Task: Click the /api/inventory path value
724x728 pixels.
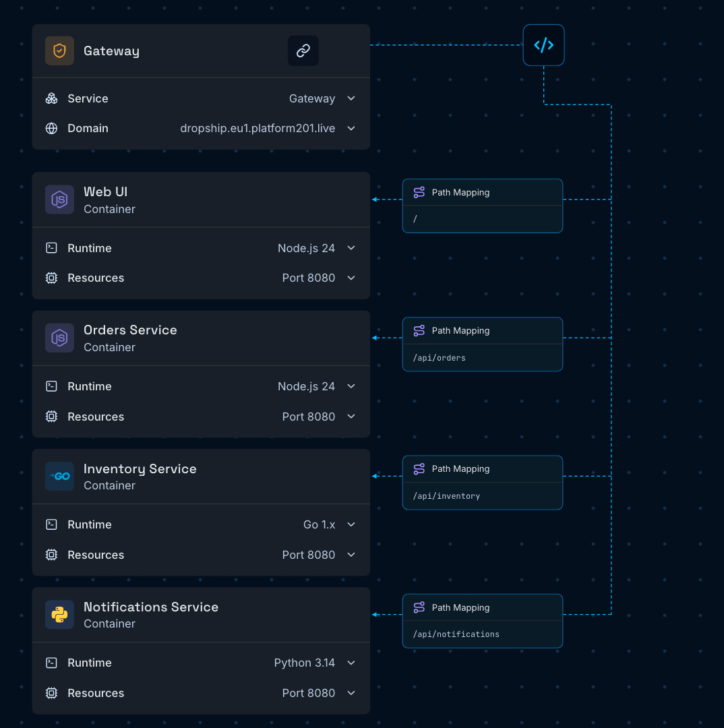Action: coord(447,496)
